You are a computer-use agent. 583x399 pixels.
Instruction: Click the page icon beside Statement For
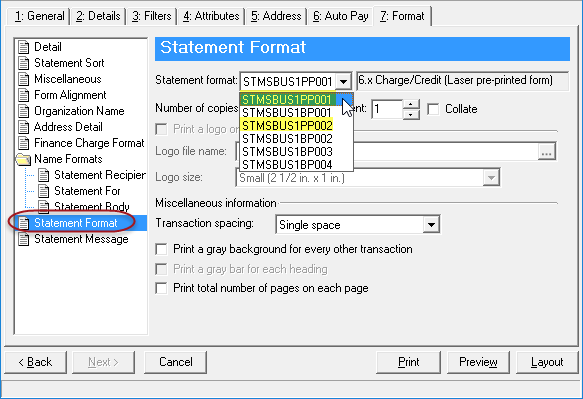44,191
